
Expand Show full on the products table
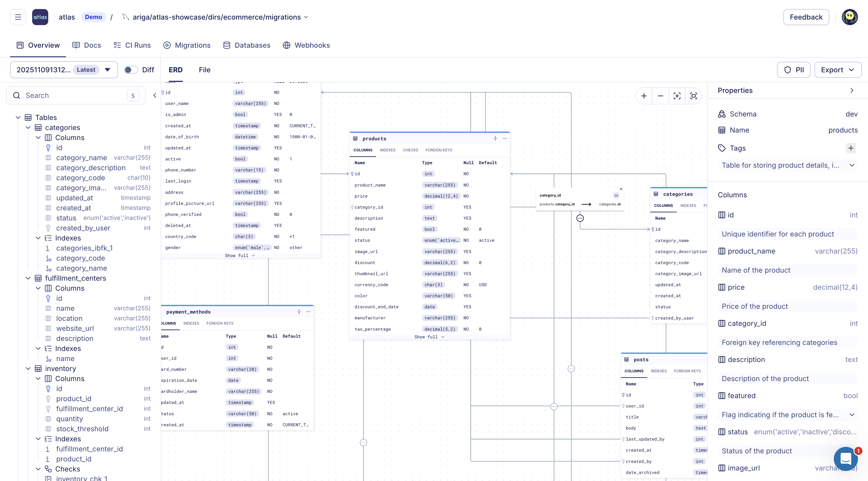pos(429,337)
